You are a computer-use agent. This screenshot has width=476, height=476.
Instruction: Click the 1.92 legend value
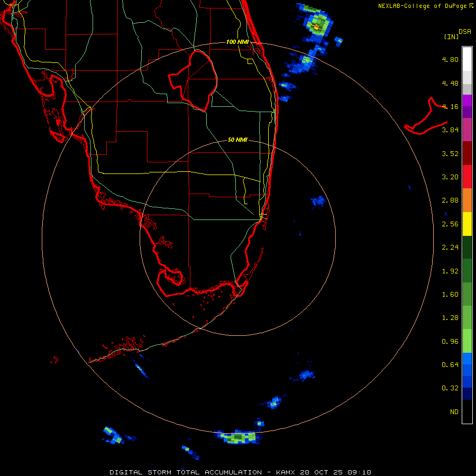(x=450, y=271)
